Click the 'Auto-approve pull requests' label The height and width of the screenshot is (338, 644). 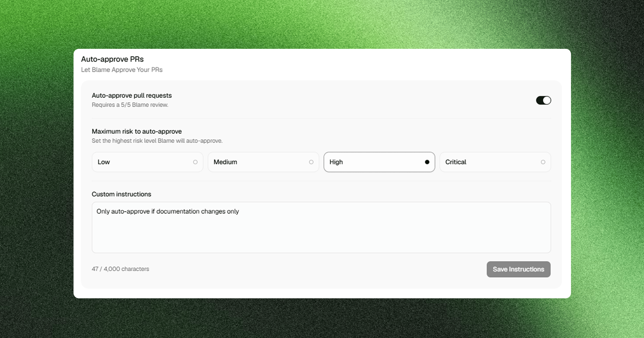(x=132, y=95)
